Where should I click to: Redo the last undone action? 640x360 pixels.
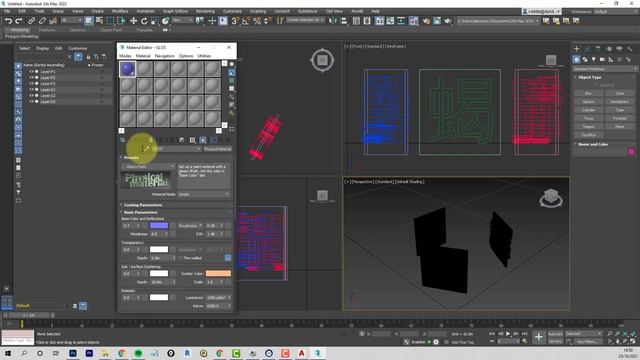(19, 21)
